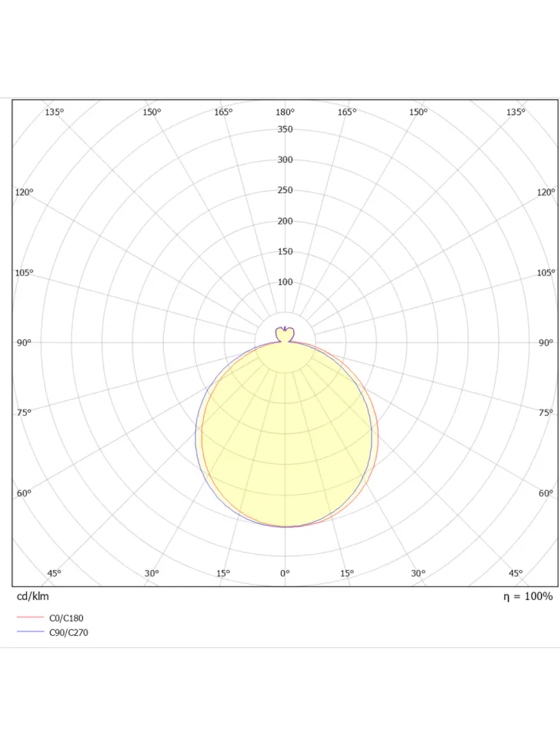Click the 300 scale label
The width and height of the screenshot is (560, 746).
(285, 160)
